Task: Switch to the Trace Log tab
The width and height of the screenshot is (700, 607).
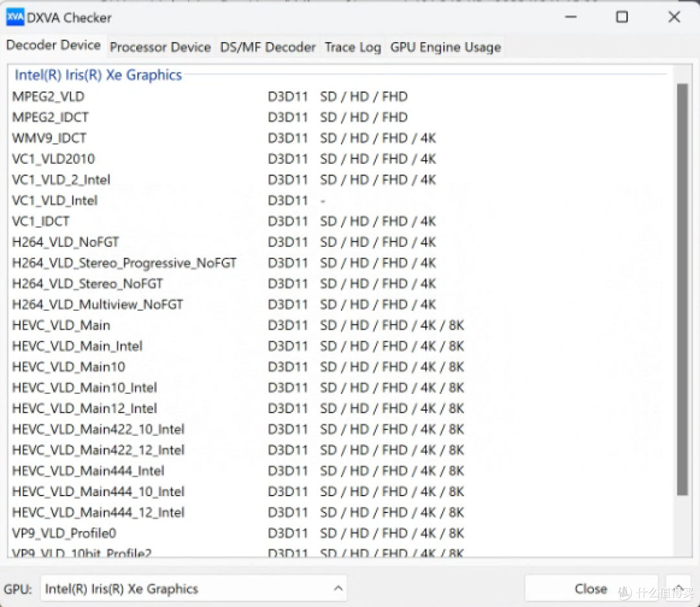Action: tap(353, 47)
